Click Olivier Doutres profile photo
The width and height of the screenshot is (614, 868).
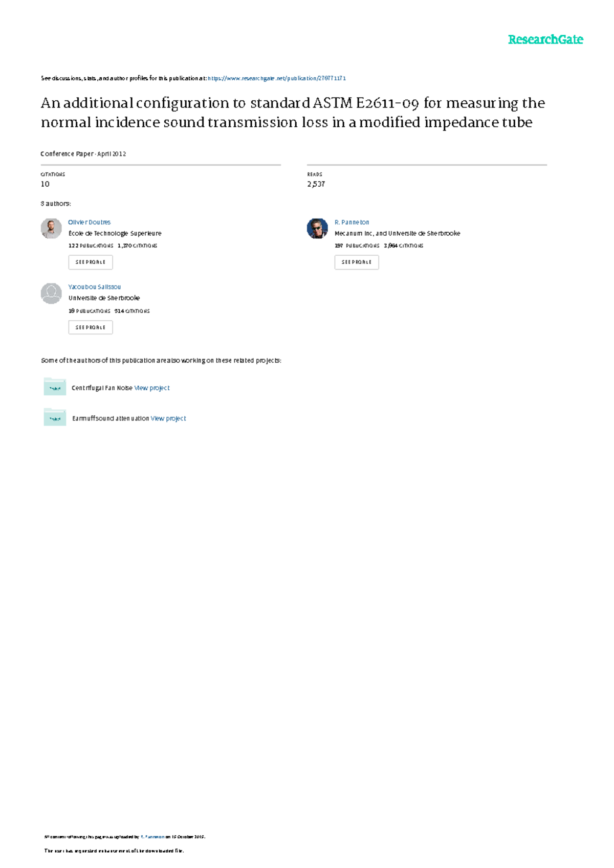pos(51,228)
